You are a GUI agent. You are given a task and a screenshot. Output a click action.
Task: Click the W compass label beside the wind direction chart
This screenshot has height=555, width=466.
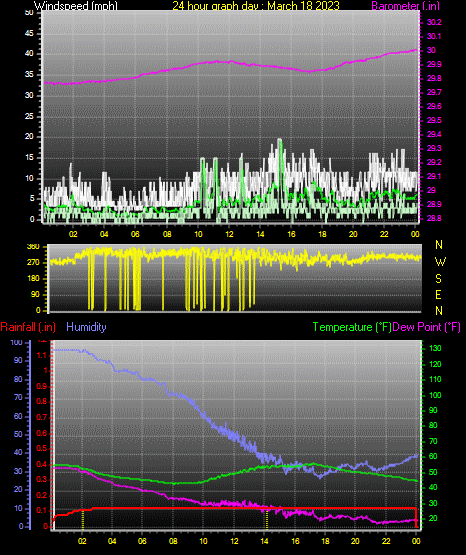point(440,262)
